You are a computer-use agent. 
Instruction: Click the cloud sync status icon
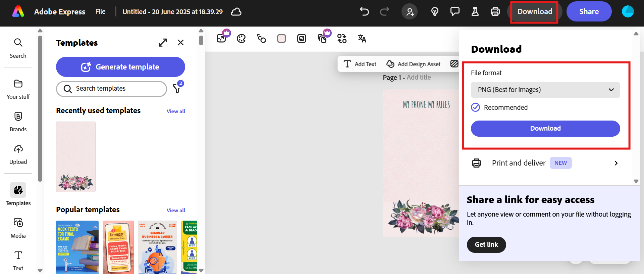[x=236, y=12]
